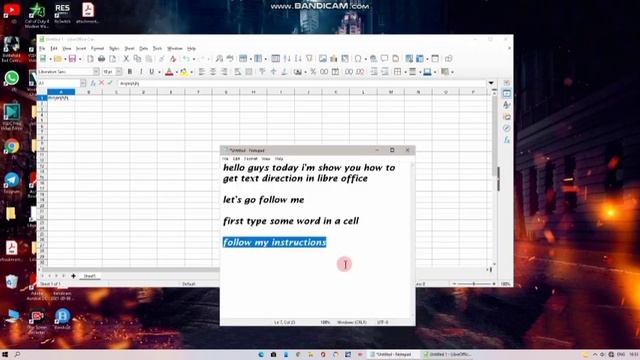640x360 pixels.
Task: Open the Borders dropdown arrow
Action: point(405,72)
